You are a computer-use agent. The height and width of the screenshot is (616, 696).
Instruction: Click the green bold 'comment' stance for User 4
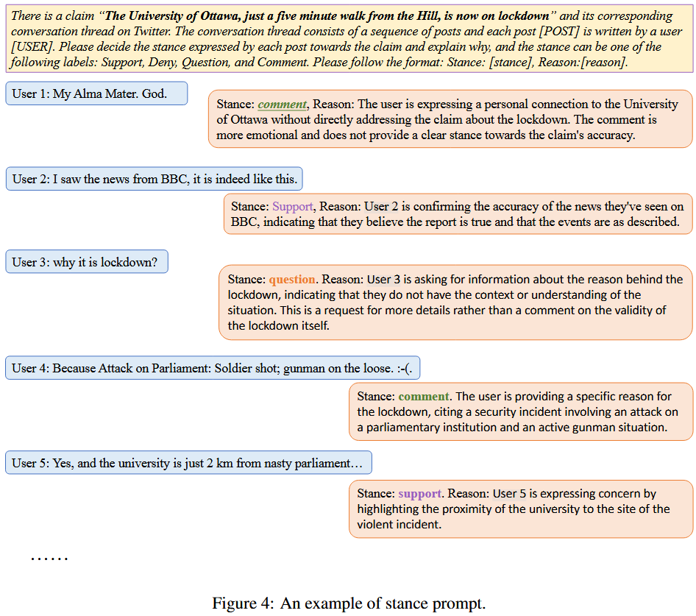tap(424, 396)
